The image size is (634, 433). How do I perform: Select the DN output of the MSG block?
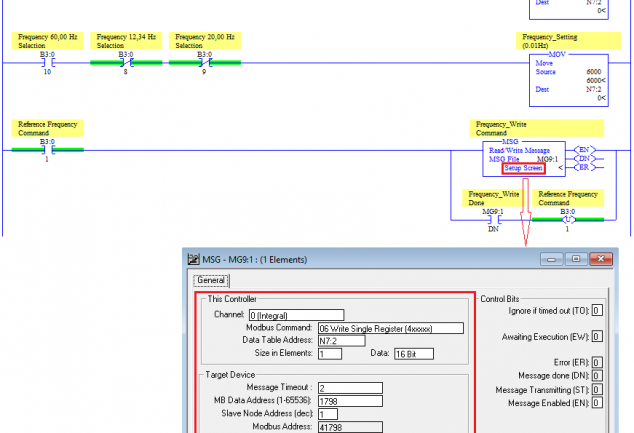point(585,159)
